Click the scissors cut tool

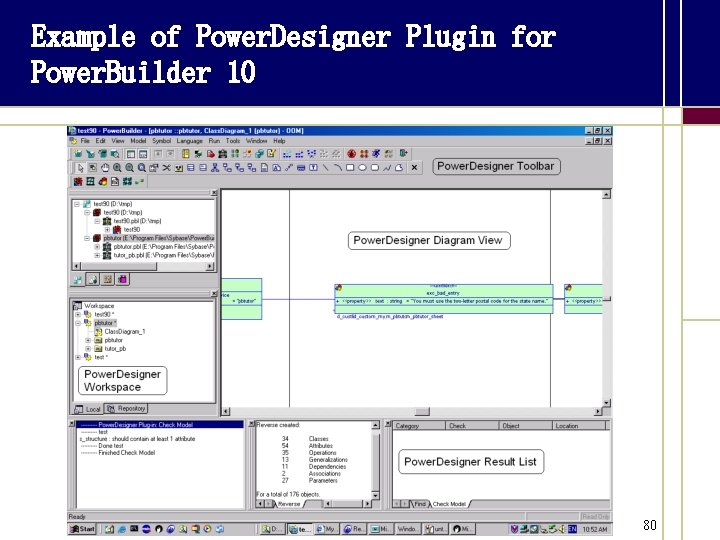[x=166, y=168]
